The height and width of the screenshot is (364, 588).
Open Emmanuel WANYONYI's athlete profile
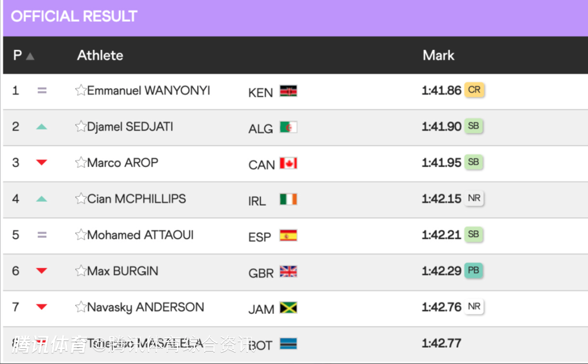tap(149, 90)
